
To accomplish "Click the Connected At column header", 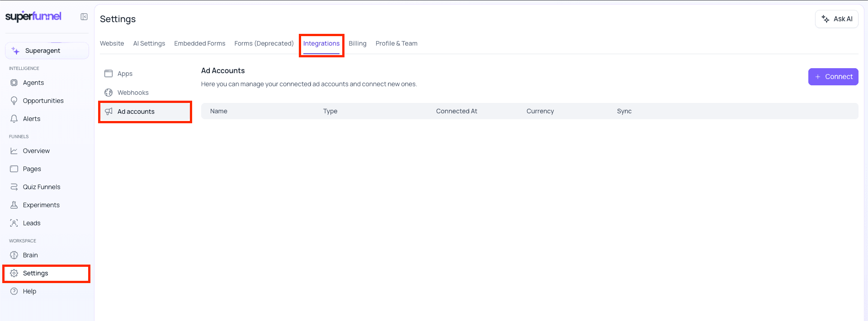I will pos(457,111).
